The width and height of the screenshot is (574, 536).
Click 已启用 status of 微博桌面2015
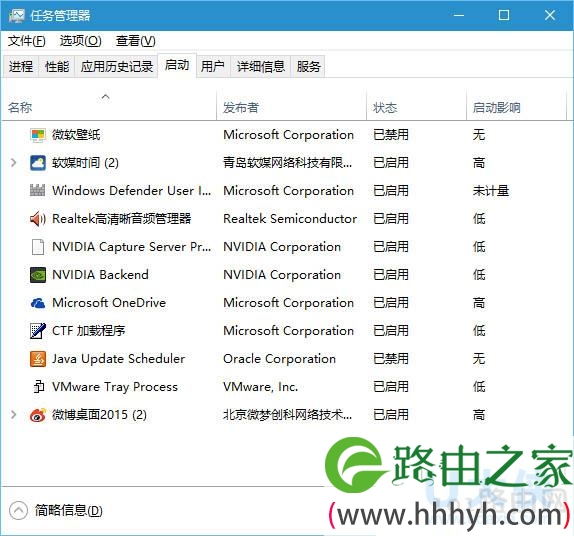391,415
